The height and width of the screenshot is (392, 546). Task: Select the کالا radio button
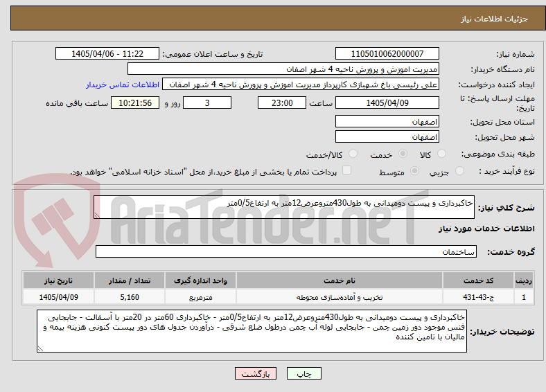click(441, 154)
